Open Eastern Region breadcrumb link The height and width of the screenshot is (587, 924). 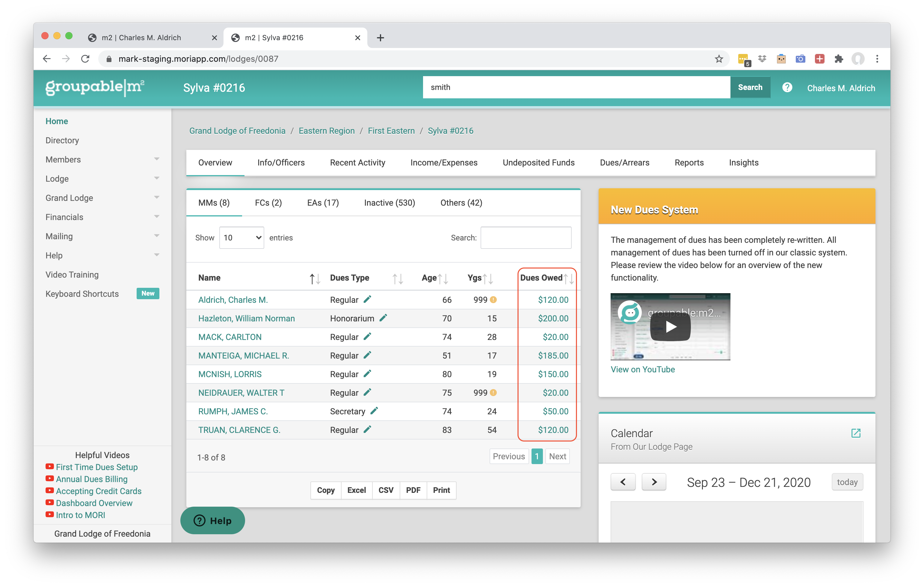(x=327, y=130)
